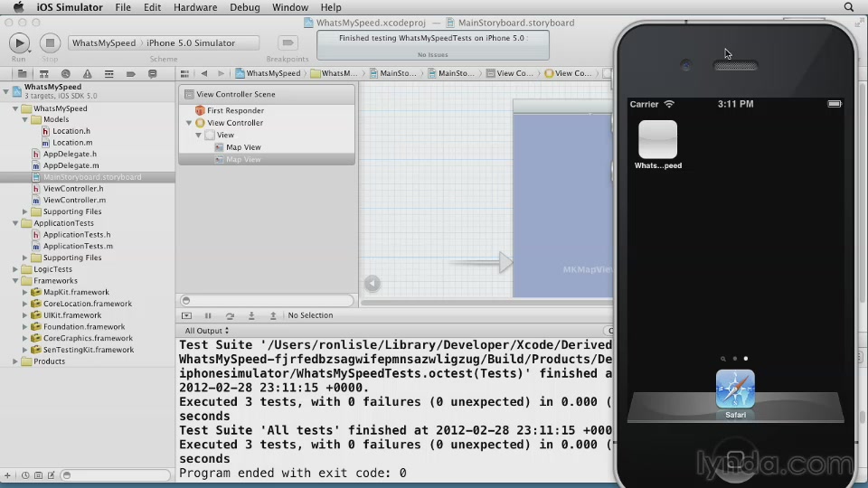Show the Log navigator
The image size is (868, 488).
click(x=152, y=73)
